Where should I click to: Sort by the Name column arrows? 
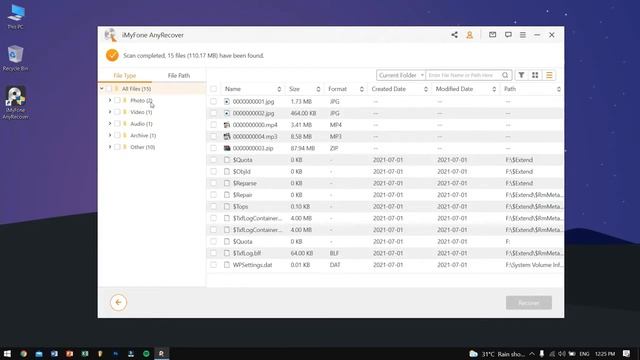(279, 89)
